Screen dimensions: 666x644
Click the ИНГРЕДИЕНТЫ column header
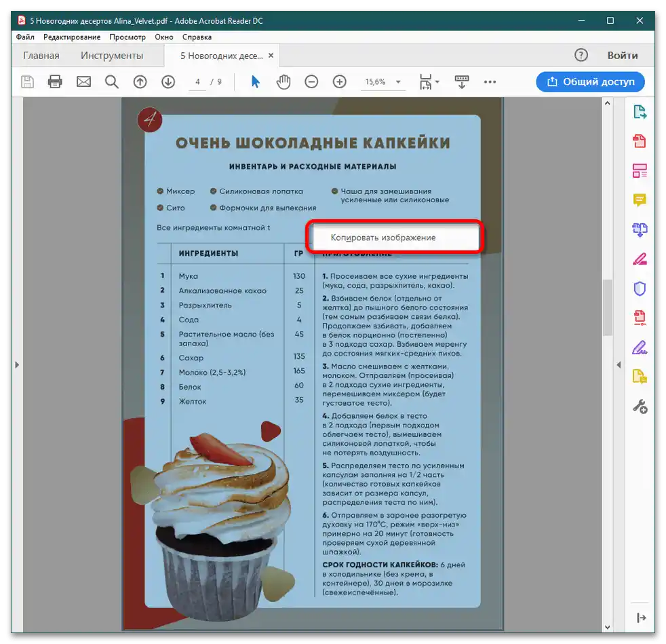208,253
